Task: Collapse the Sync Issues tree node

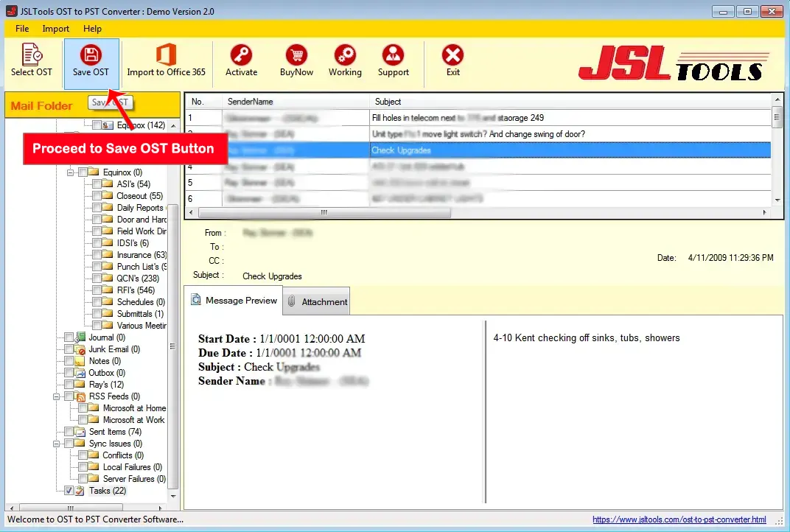Action: click(57, 444)
